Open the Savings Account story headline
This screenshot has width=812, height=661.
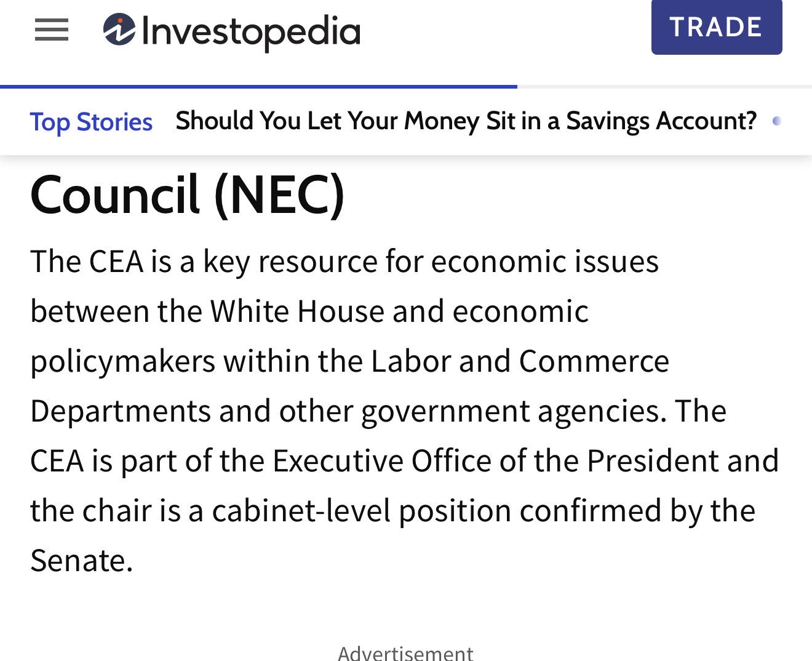pyautogui.click(x=466, y=121)
